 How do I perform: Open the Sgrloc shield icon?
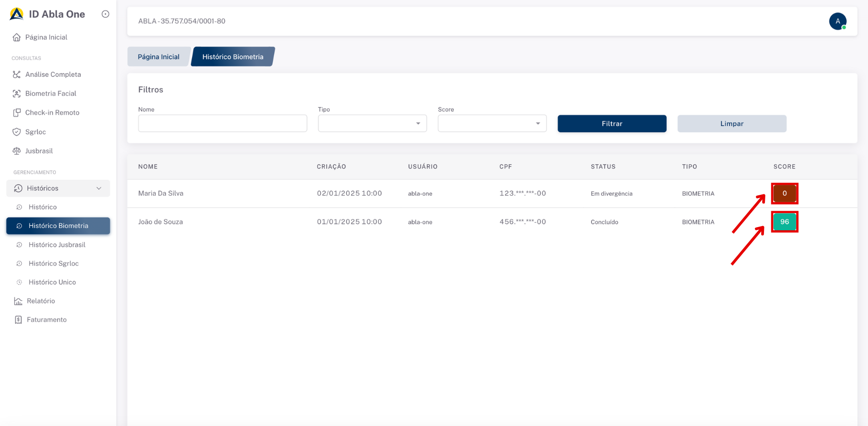[x=17, y=132]
